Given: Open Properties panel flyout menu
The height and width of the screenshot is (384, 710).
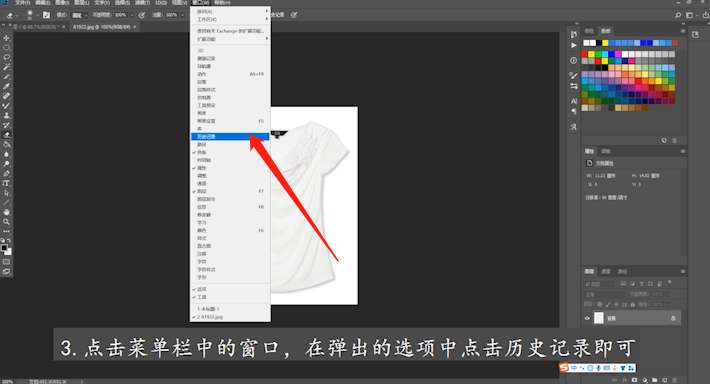Looking at the screenshot, I should tap(682, 151).
